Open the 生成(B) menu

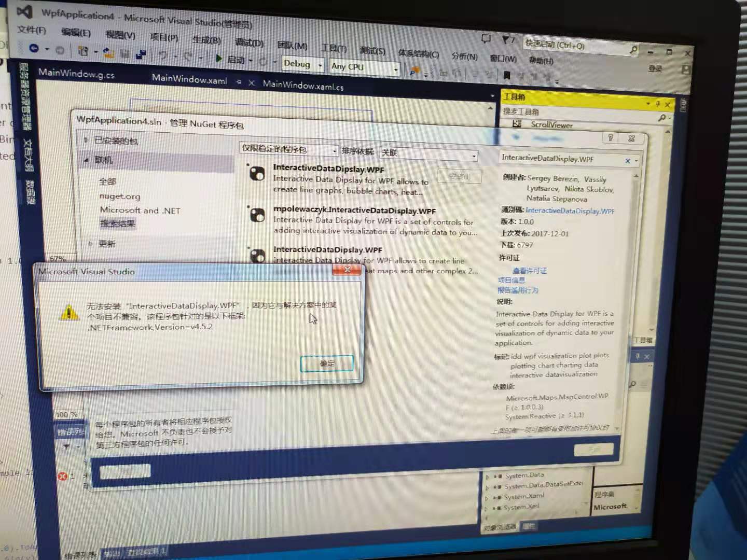[206, 40]
